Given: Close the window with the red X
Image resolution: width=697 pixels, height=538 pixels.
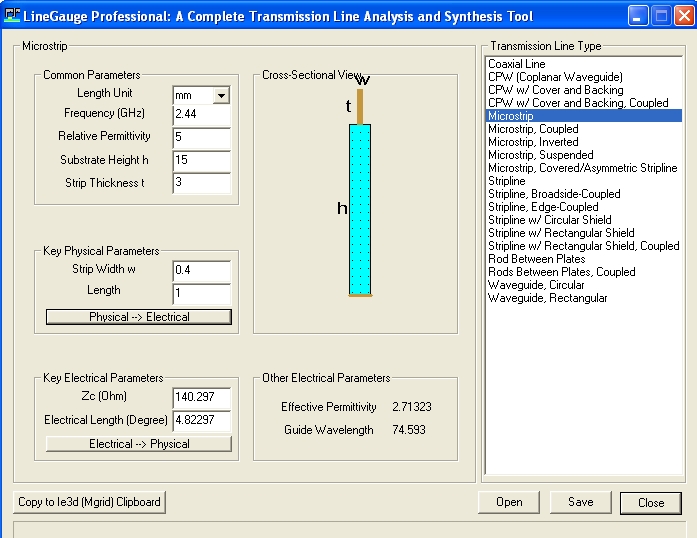Looking at the screenshot, I should pyautogui.click(x=684, y=16).
